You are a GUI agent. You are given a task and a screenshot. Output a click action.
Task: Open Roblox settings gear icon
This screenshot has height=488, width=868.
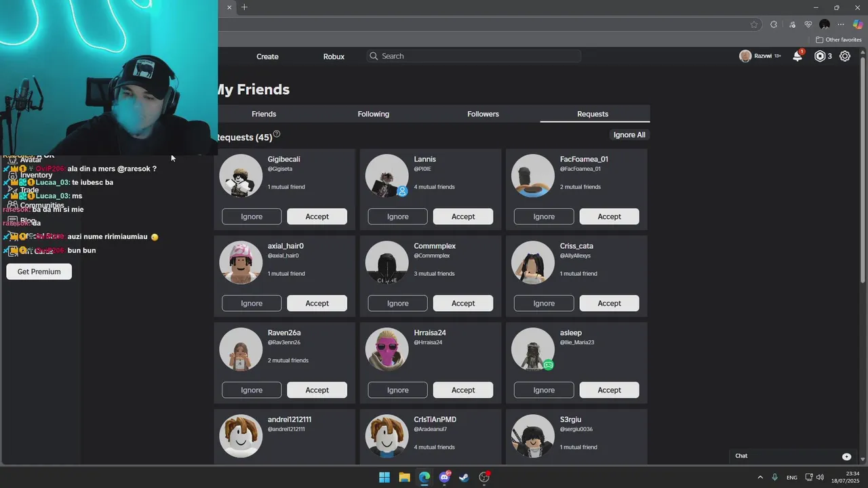click(x=845, y=56)
